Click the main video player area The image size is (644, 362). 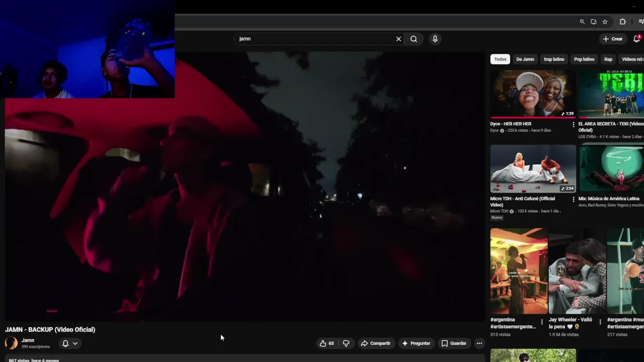coord(245,186)
